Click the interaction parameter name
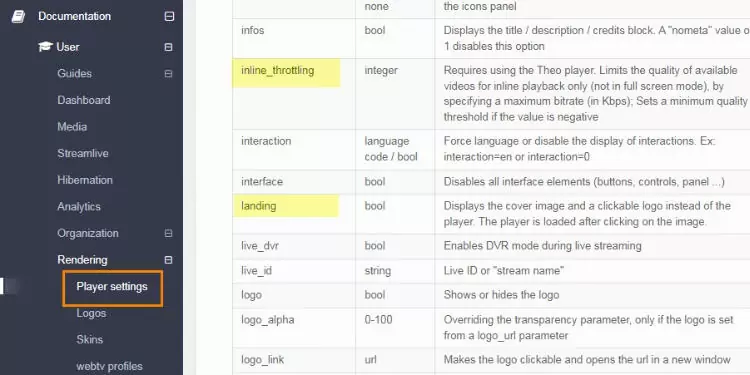Screen dimensions: 750x375 point(266,142)
